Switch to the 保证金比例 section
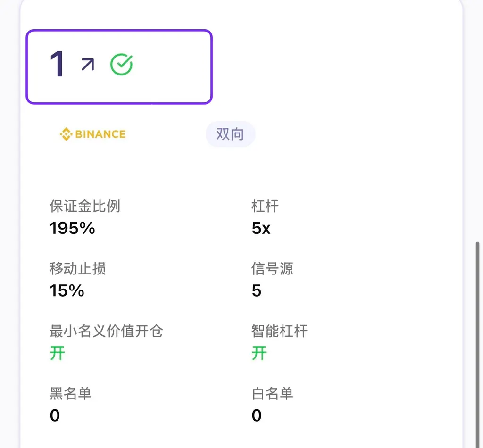The image size is (483, 448). [x=85, y=206]
